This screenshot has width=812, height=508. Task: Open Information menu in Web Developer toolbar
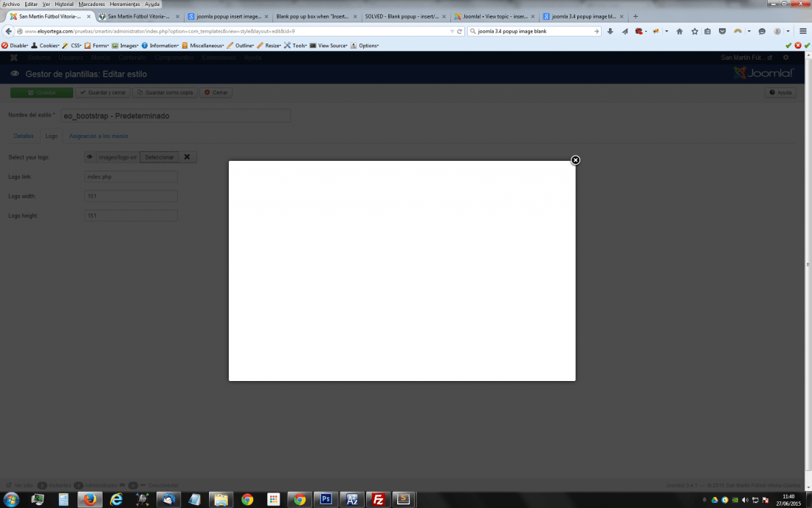(x=160, y=46)
